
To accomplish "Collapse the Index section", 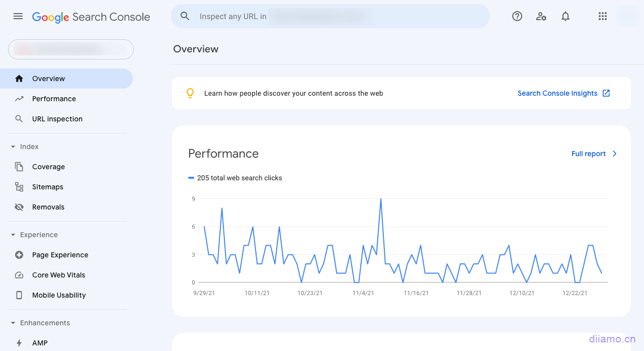I will [x=13, y=147].
